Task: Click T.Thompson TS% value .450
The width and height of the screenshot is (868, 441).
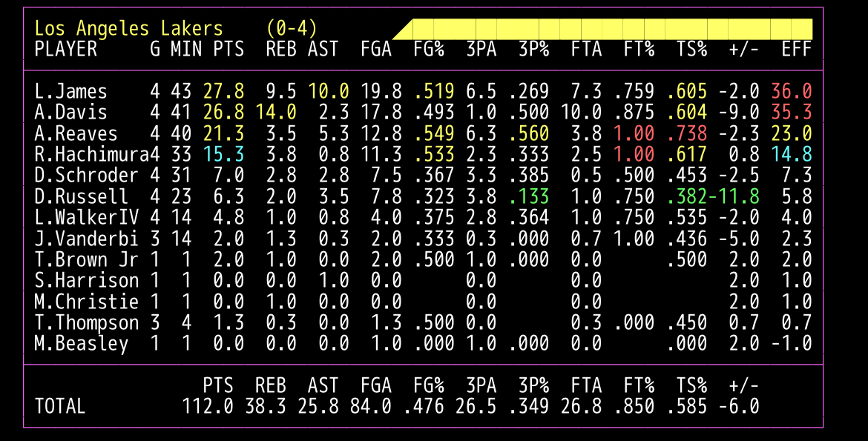Action: pyautogui.click(x=686, y=322)
